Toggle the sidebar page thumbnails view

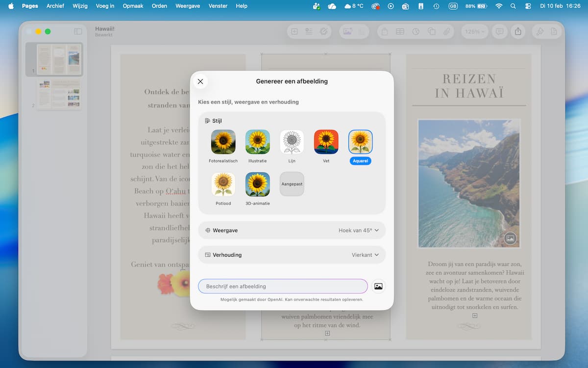pyautogui.click(x=78, y=31)
